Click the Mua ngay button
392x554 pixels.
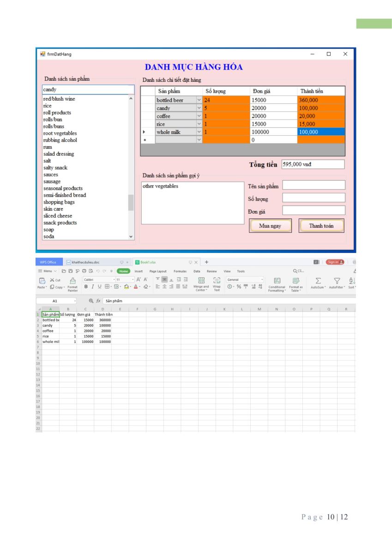270,226
